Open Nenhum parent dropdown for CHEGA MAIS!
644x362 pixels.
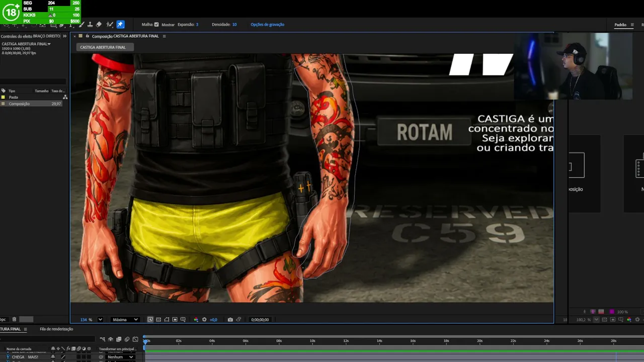point(120,357)
